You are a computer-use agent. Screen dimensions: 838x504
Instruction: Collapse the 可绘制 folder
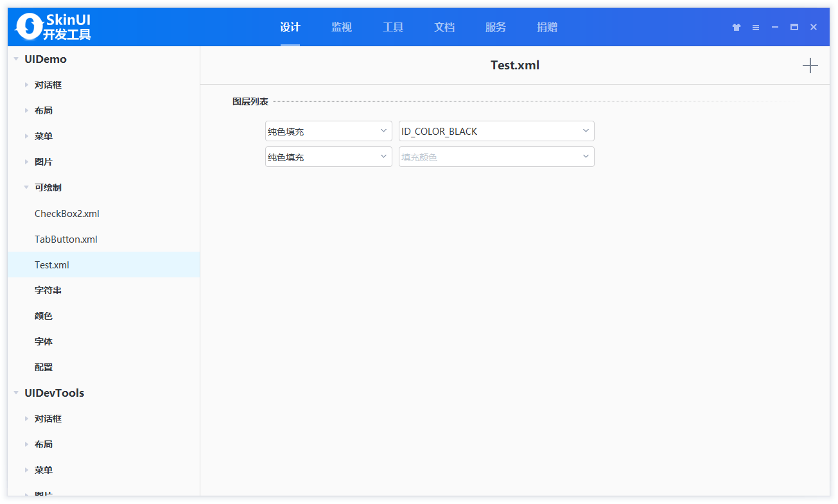tap(26, 187)
